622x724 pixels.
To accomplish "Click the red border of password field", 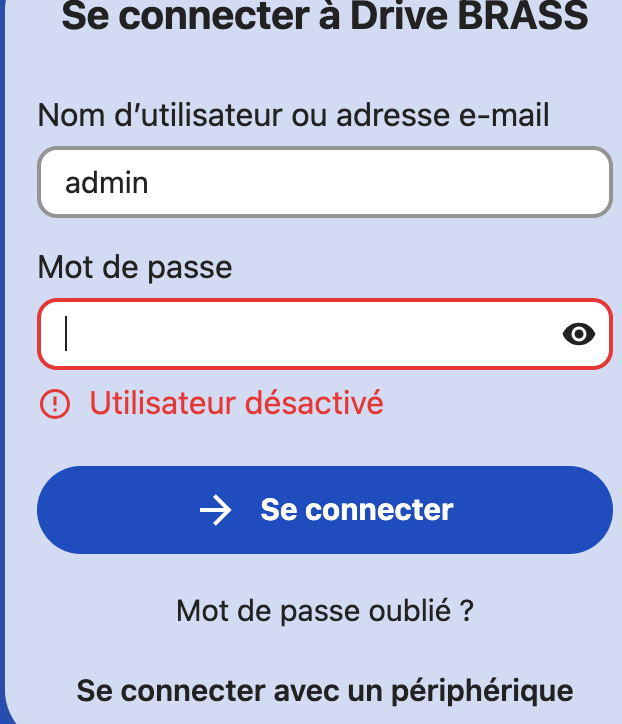I will pyautogui.click(x=325, y=300).
